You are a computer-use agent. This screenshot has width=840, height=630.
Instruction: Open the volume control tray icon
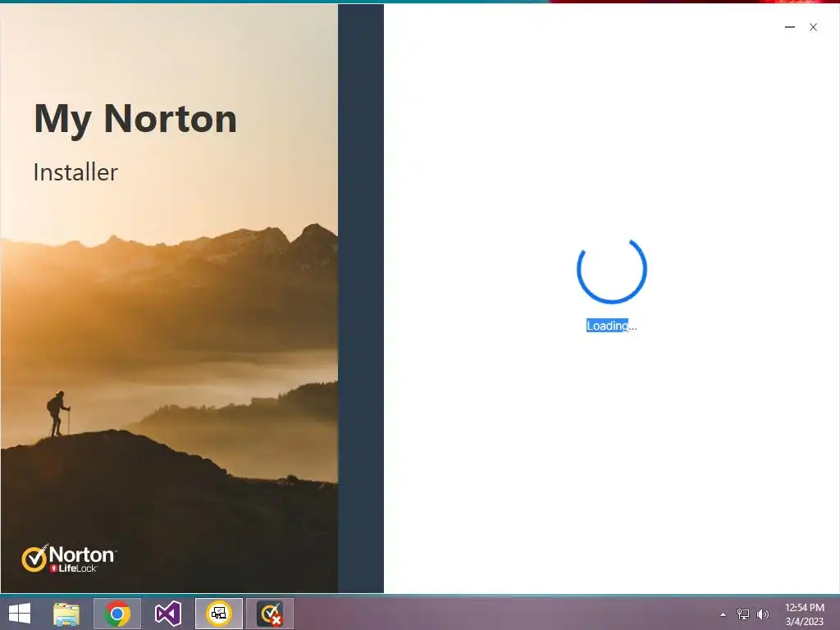click(762, 614)
